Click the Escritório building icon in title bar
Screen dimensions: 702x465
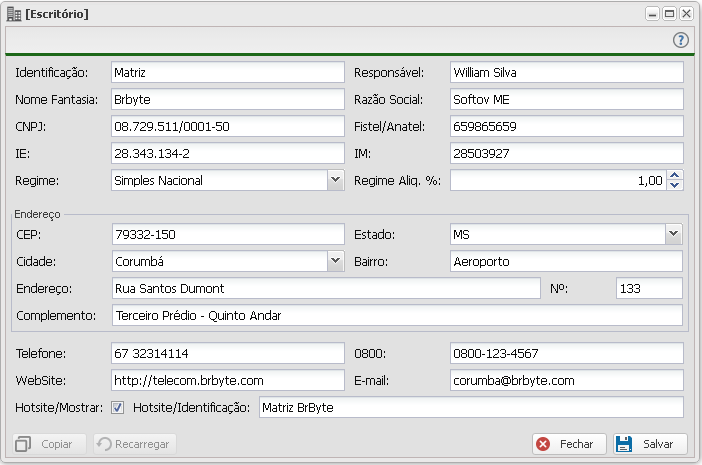coord(13,14)
